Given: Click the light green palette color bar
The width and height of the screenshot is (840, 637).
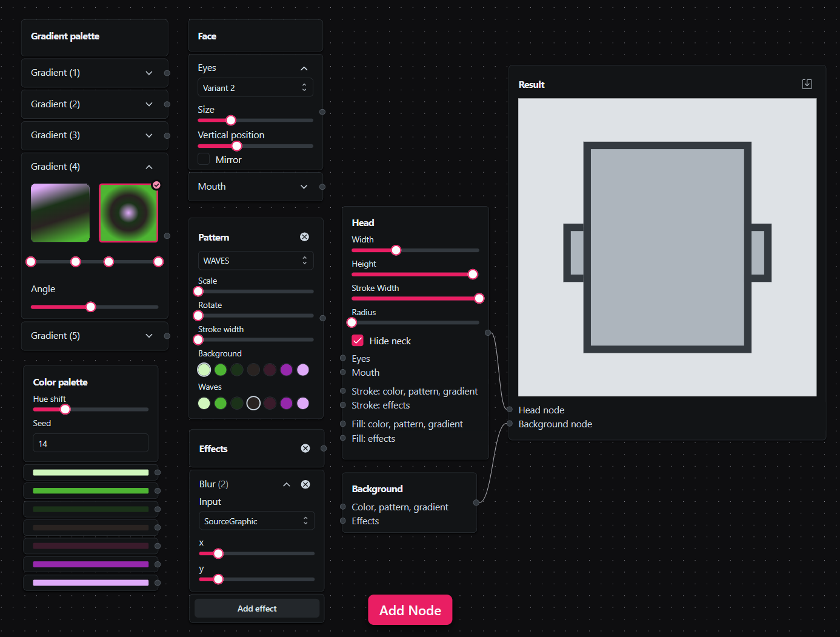Looking at the screenshot, I should (90, 472).
